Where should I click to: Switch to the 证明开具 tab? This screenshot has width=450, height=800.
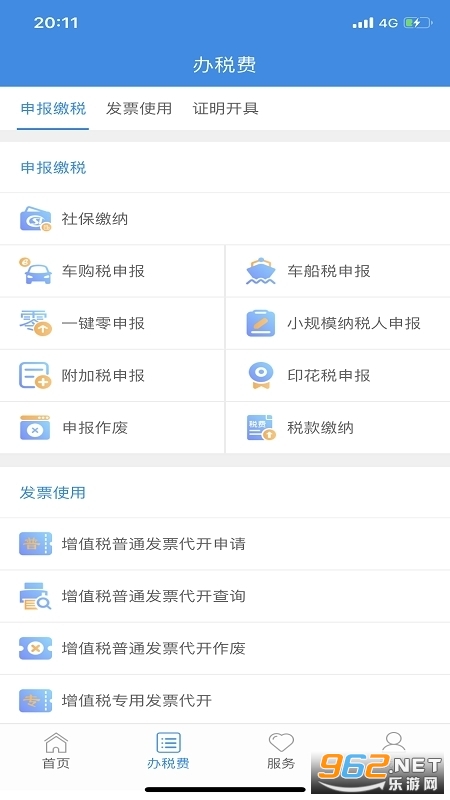click(226, 109)
